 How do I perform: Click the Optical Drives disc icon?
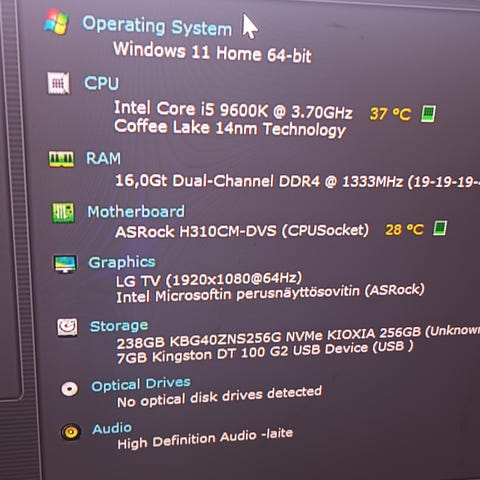70,388
